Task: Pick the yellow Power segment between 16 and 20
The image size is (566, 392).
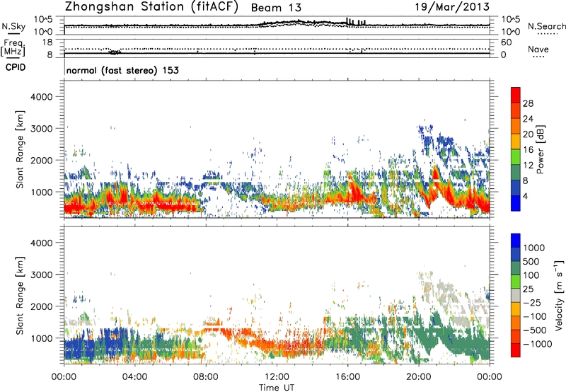Action: click(x=516, y=142)
